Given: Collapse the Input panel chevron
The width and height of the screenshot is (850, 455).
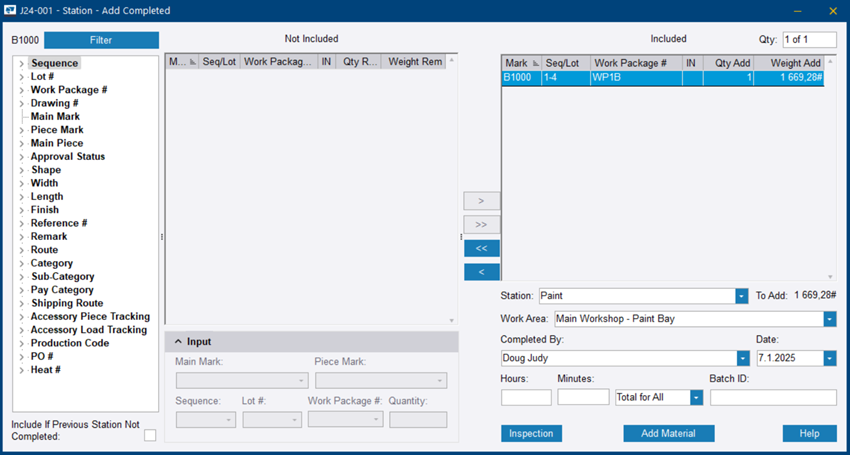Looking at the screenshot, I should point(179,342).
